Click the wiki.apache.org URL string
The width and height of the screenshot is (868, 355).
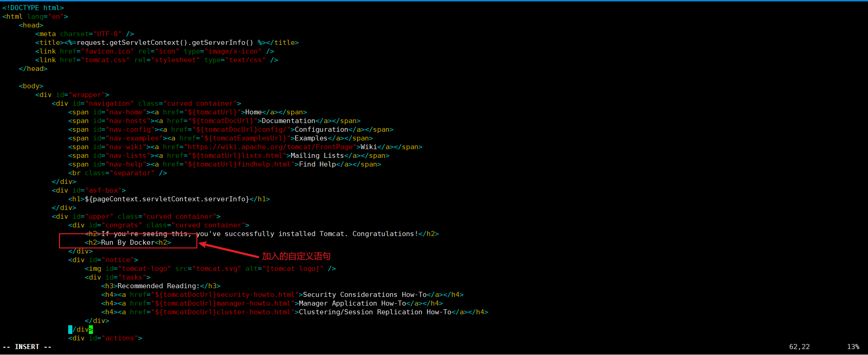point(270,147)
